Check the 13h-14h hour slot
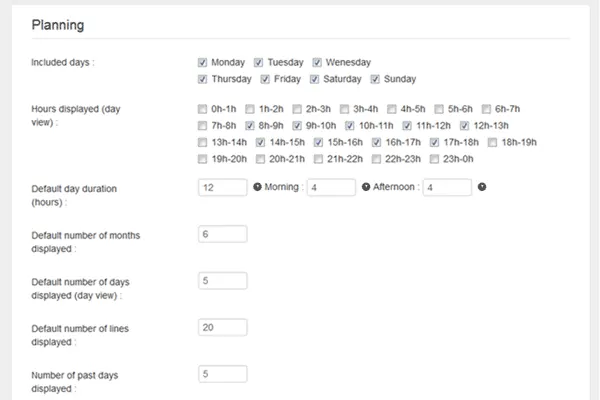Screen dimensions: 600x400 [204, 143]
